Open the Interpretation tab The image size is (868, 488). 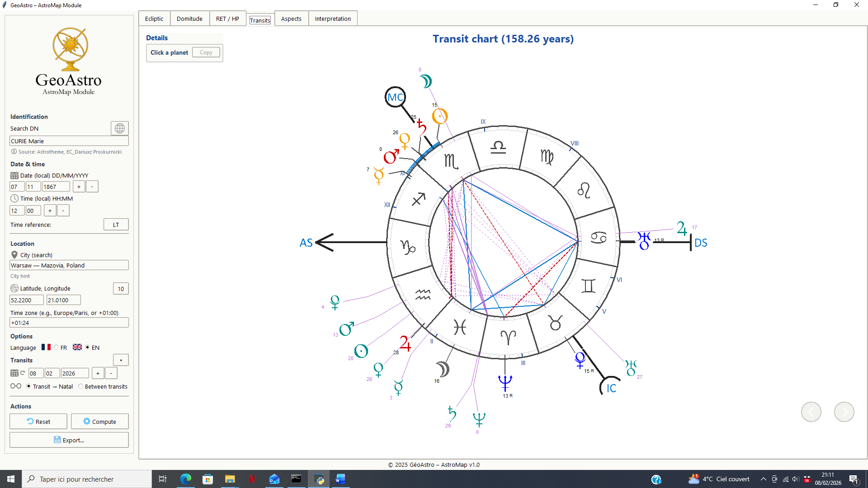click(333, 19)
